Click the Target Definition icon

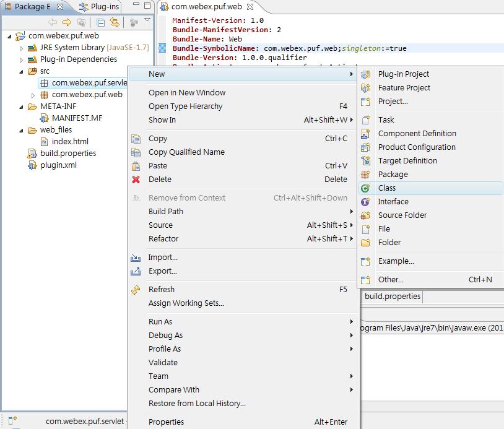coord(366,161)
